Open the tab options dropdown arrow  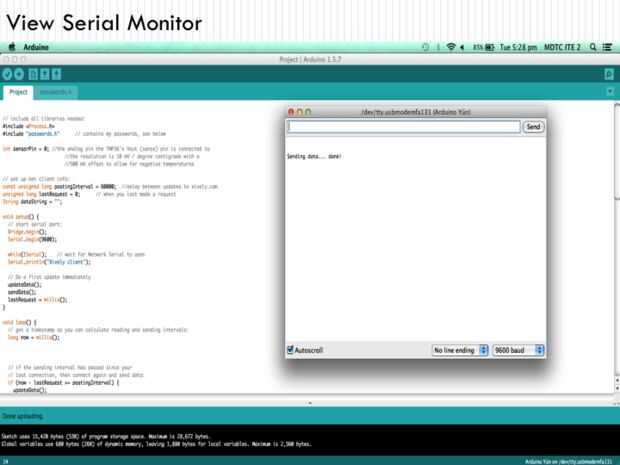pos(610,92)
